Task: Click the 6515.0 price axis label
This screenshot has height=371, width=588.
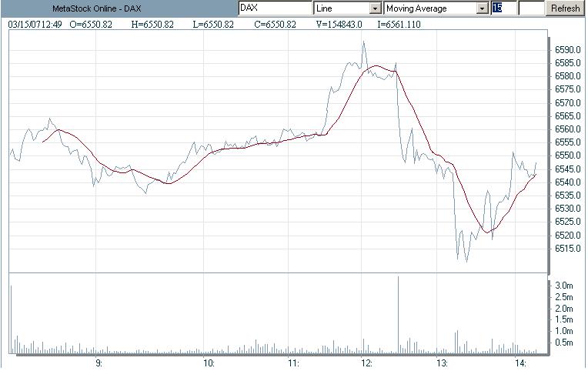Action: (568, 249)
